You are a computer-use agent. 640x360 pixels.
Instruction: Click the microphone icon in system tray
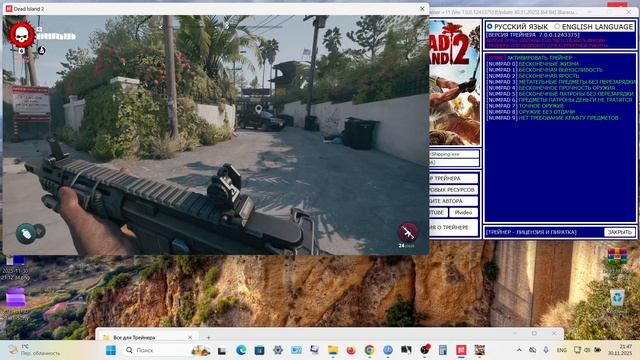click(x=546, y=350)
